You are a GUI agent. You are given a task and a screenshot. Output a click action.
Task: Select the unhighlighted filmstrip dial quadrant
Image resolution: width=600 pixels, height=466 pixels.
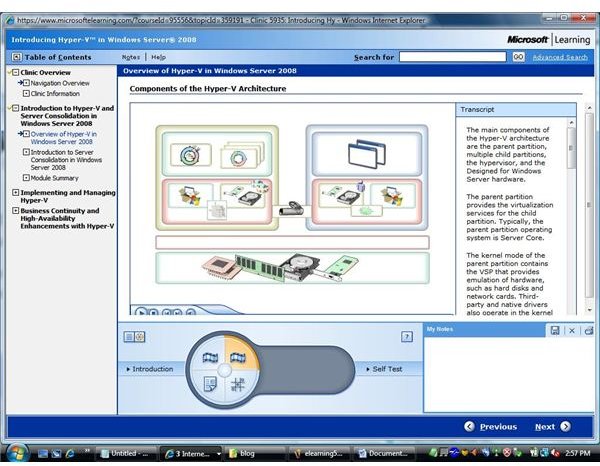point(210,358)
